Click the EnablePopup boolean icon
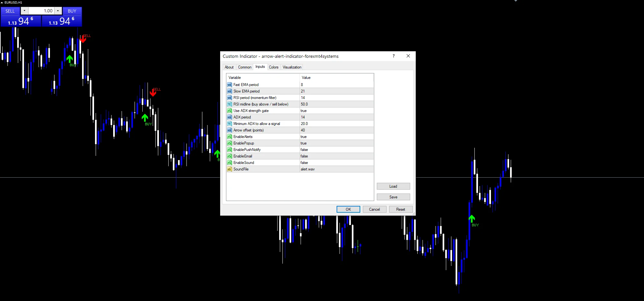Viewport: 644px width, 301px height. (x=230, y=143)
